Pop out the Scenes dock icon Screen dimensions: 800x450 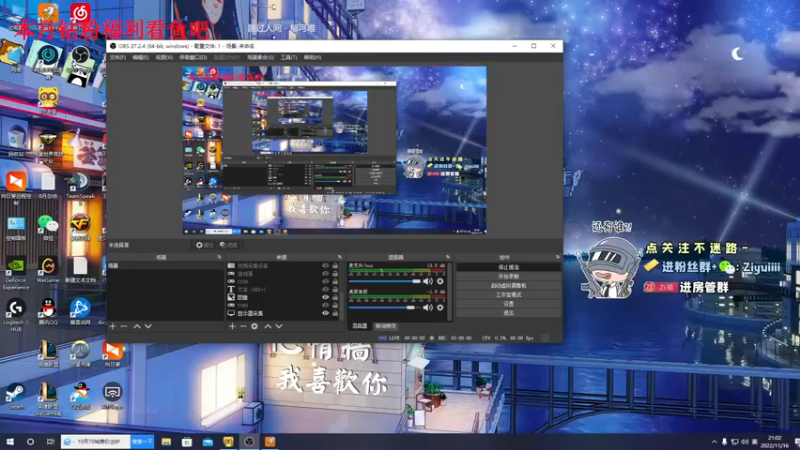219,257
